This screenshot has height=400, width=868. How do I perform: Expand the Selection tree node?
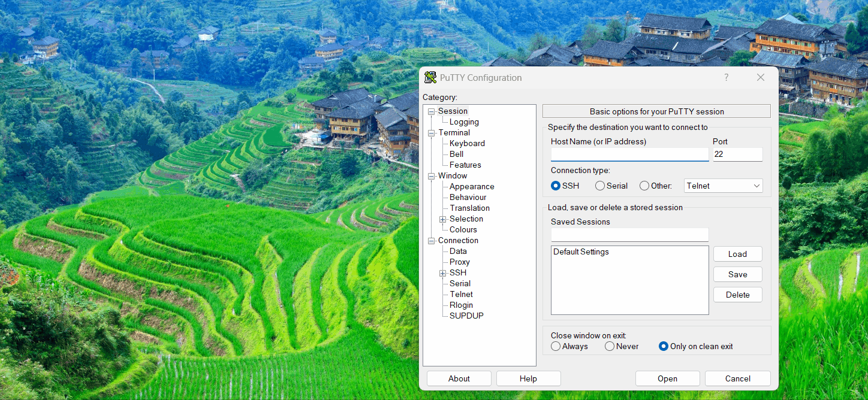[443, 219]
